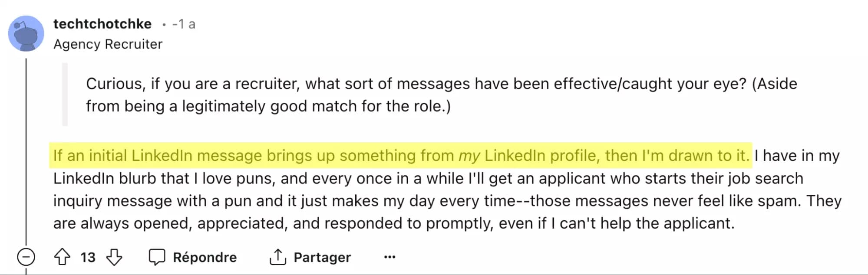Click the vote count showing 13
868x275 pixels.
coord(88,257)
